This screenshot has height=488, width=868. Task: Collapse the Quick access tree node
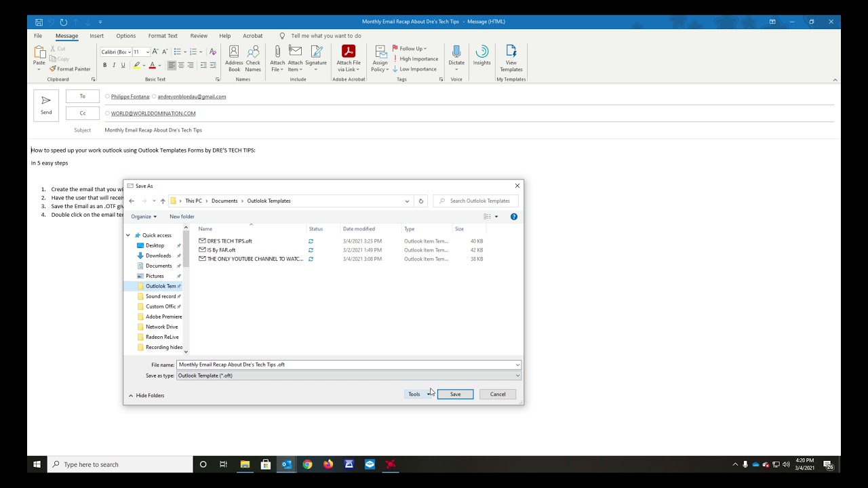128,235
